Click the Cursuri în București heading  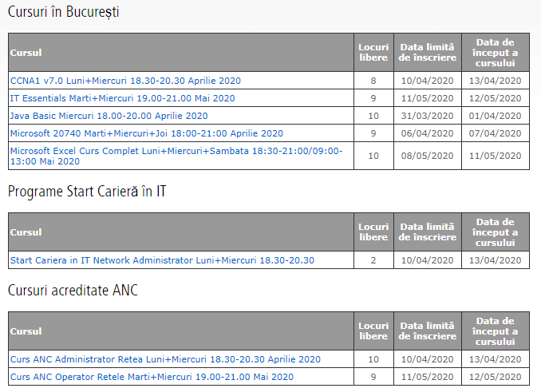(x=64, y=12)
